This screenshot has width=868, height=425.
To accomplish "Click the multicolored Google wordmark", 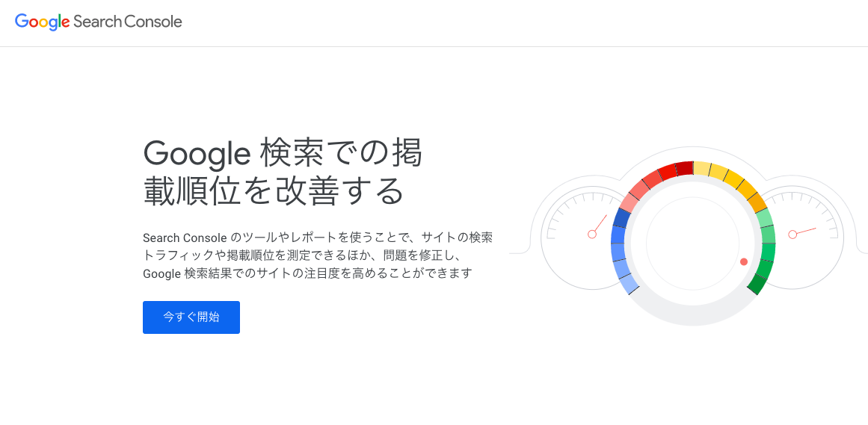I will tap(42, 22).
